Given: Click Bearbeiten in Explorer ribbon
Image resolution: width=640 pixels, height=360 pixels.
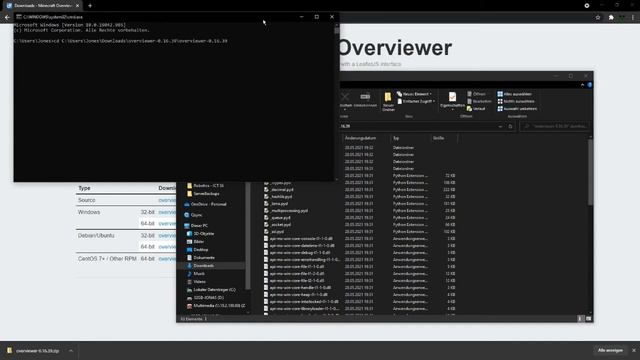Looking at the screenshot, I should click(x=479, y=101).
